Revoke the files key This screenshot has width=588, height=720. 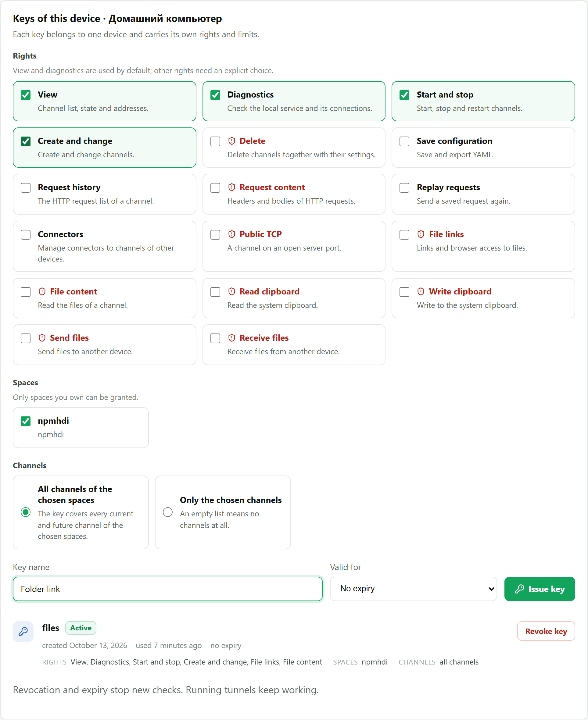pyautogui.click(x=546, y=631)
